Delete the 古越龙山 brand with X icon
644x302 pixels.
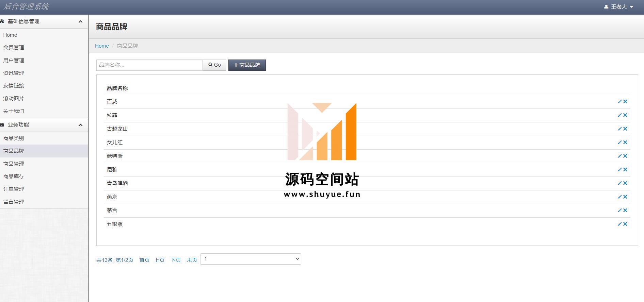coord(625,129)
